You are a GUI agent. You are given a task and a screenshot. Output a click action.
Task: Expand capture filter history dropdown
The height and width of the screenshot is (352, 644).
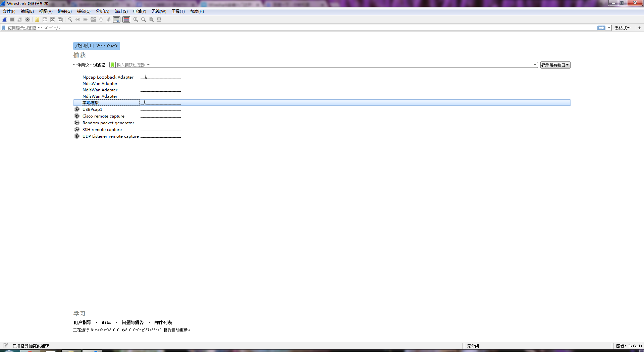coord(535,65)
